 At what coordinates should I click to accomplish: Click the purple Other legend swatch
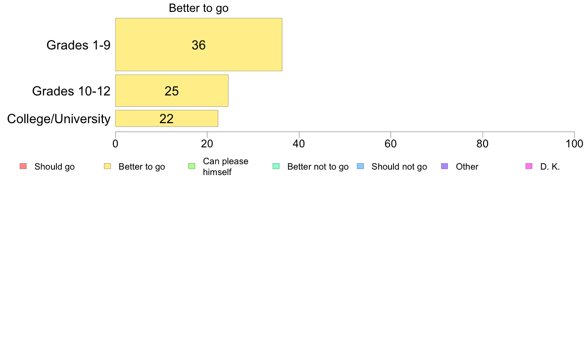point(445,167)
